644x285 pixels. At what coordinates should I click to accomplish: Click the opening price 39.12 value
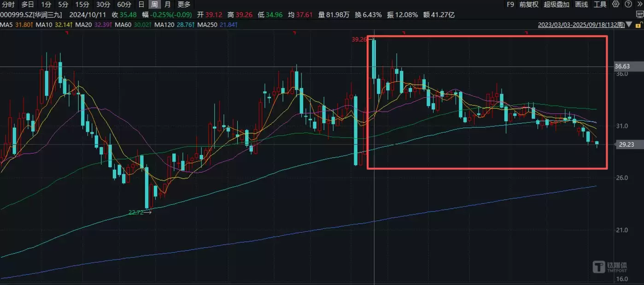pyautogui.click(x=214, y=15)
